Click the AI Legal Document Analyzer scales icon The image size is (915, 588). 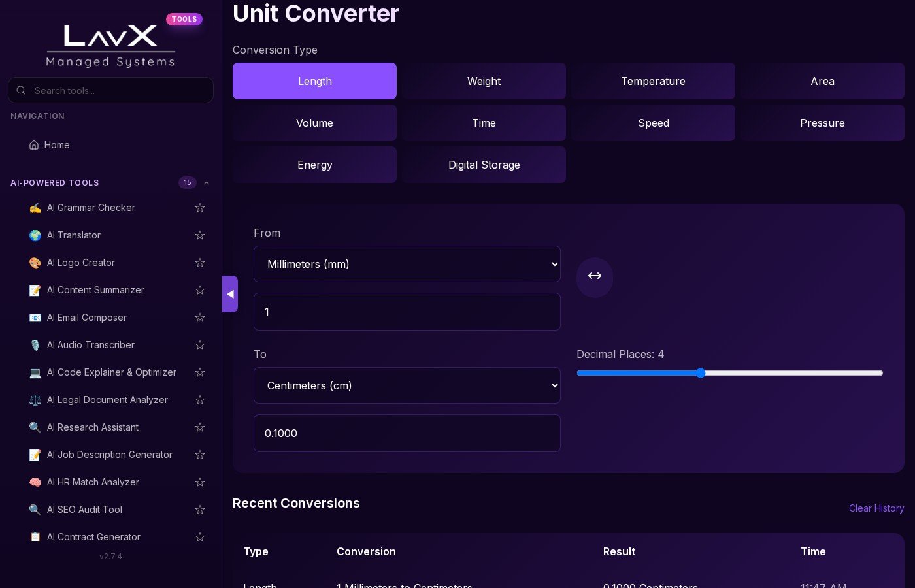[x=35, y=400]
